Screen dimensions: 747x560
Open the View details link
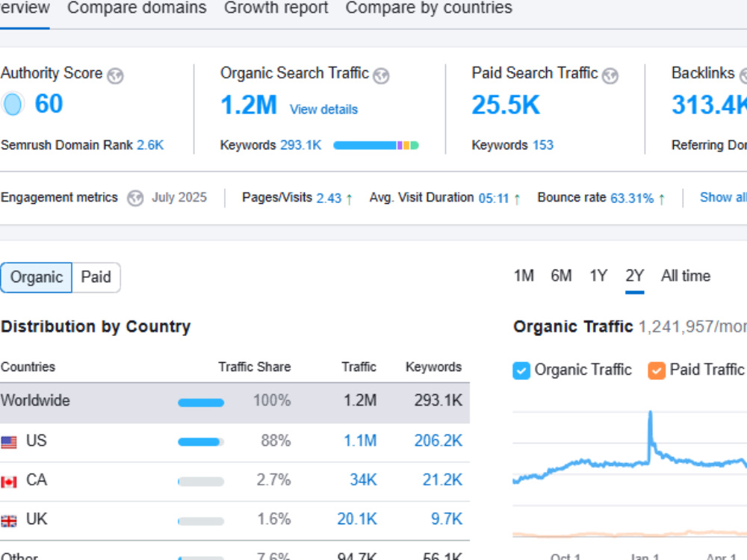tap(323, 110)
